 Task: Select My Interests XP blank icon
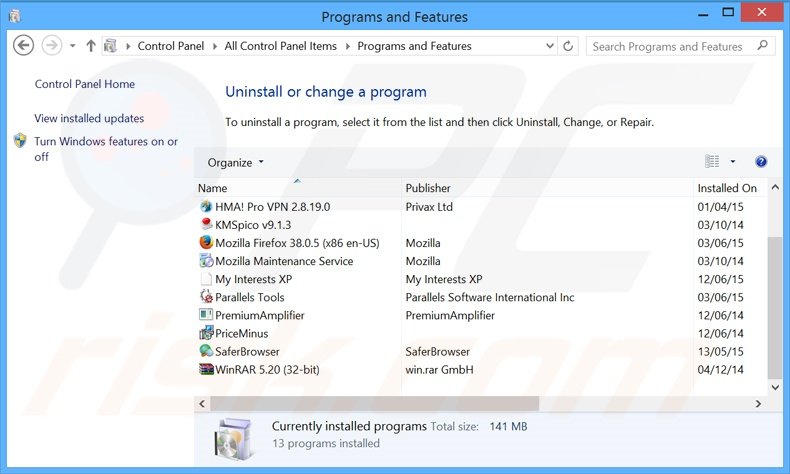point(206,279)
